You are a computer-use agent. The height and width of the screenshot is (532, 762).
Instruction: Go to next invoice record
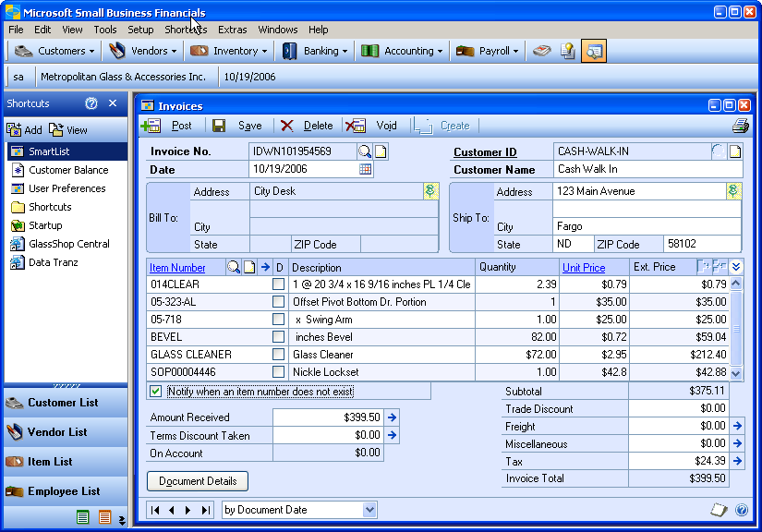pyautogui.click(x=187, y=510)
